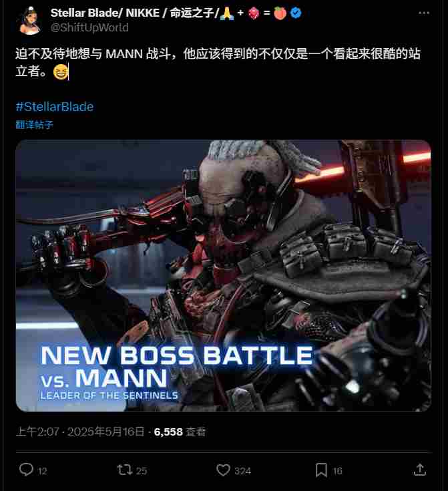The height and width of the screenshot is (491, 448).
Task: Open the #StellarBlade hashtag link
Action: [55, 107]
